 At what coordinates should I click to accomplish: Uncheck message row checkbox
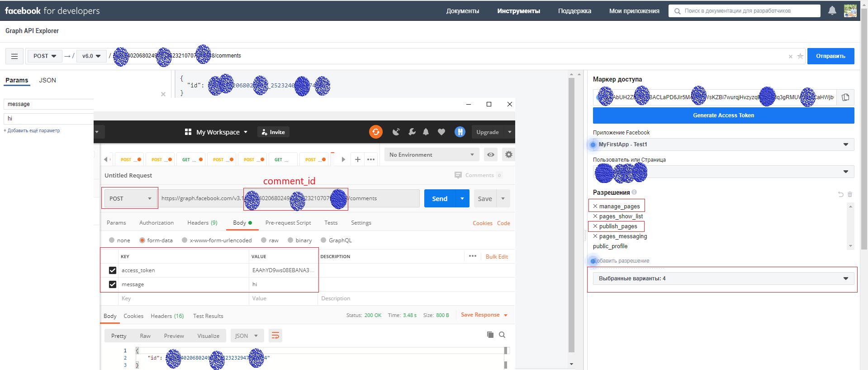click(x=113, y=284)
